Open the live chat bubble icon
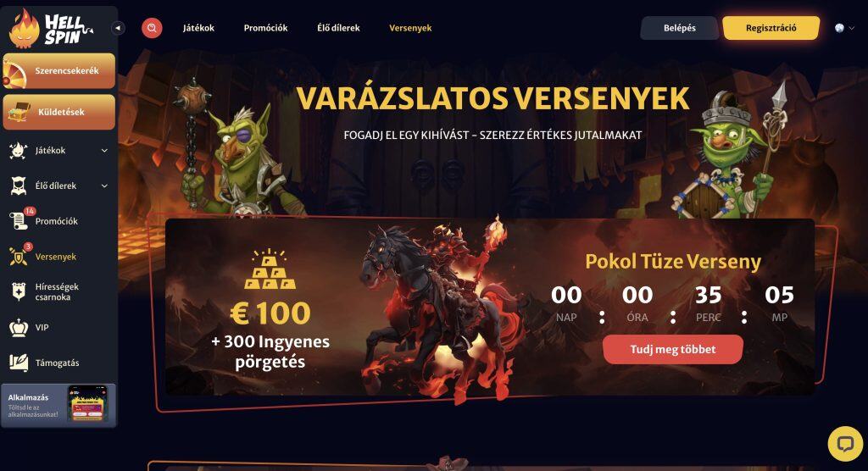This screenshot has height=471, width=868. point(845,443)
